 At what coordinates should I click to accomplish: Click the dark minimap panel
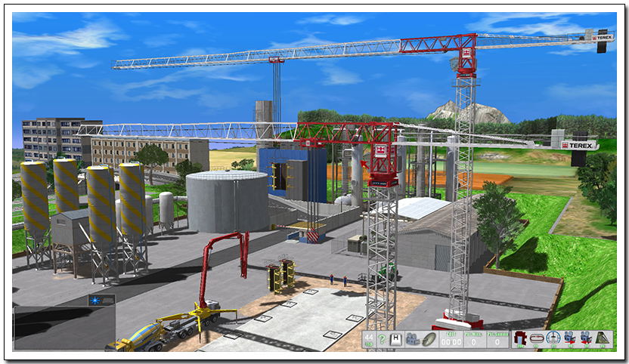point(64,327)
